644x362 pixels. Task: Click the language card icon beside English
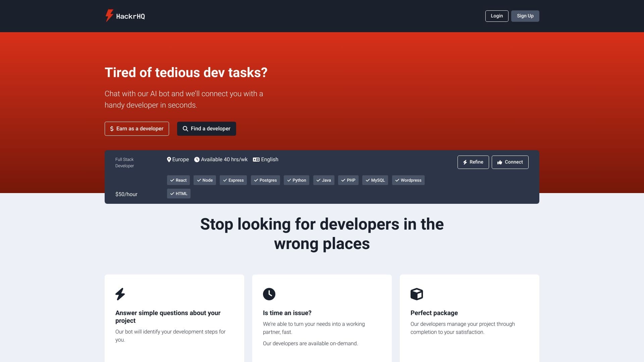(256, 160)
